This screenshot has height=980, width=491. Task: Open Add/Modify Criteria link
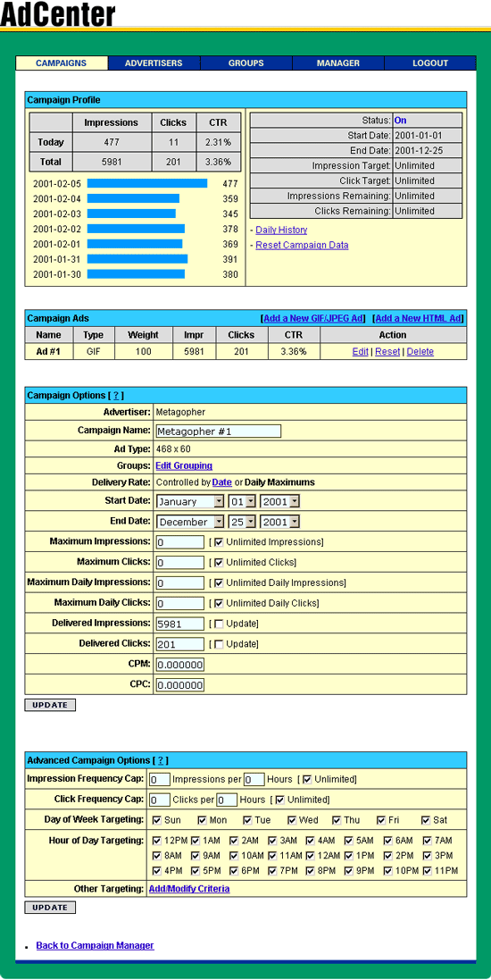[x=189, y=889]
